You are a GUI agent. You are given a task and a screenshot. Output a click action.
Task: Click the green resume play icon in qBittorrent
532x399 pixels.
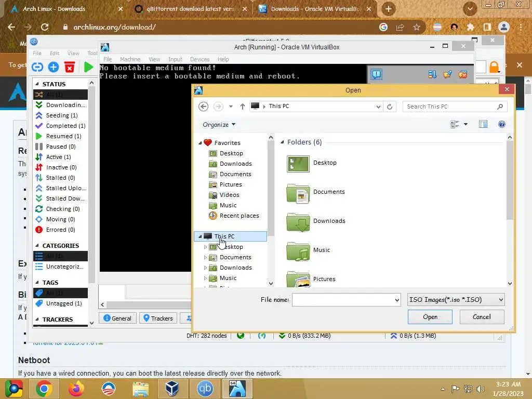pos(88,67)
